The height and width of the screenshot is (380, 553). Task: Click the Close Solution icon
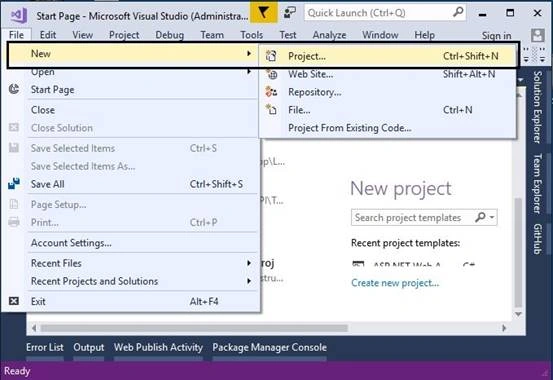point(14,127)
